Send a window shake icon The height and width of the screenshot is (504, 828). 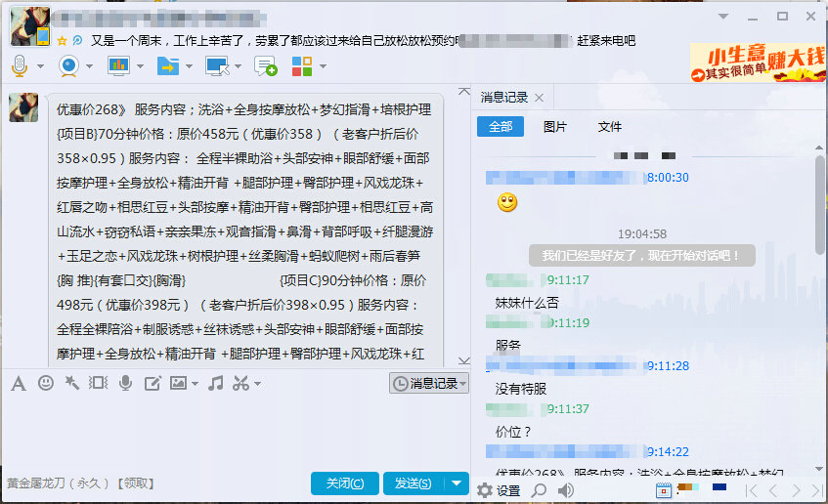click(x=98, y=383)
